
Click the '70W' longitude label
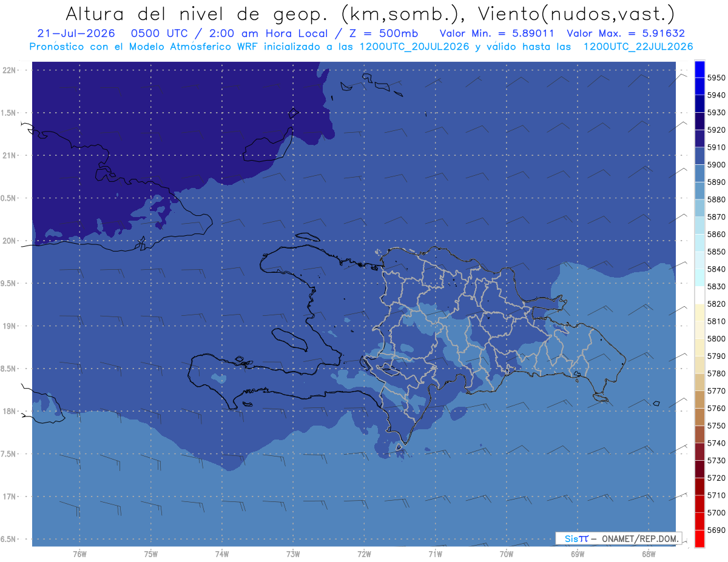point(507,554)
